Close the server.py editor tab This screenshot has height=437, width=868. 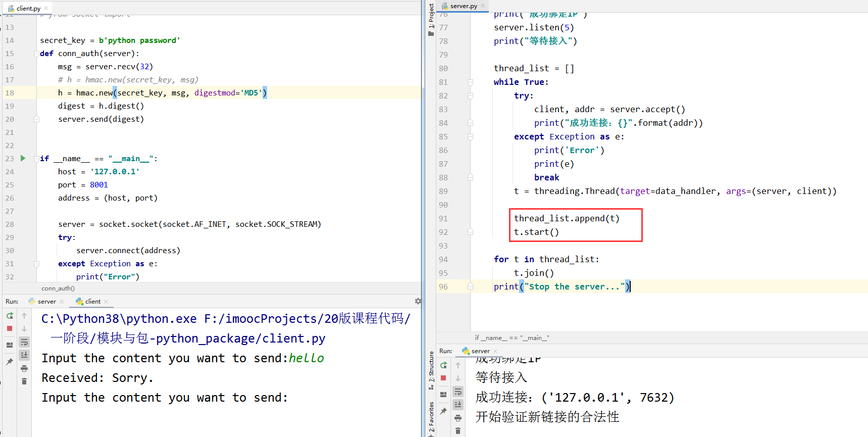tap(483, 6)
